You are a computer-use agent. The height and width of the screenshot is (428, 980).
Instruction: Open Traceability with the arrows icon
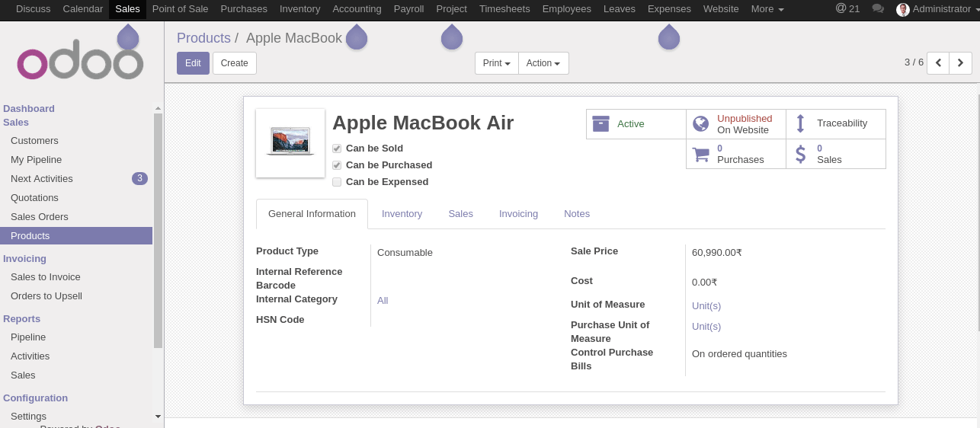pos(835,124)
